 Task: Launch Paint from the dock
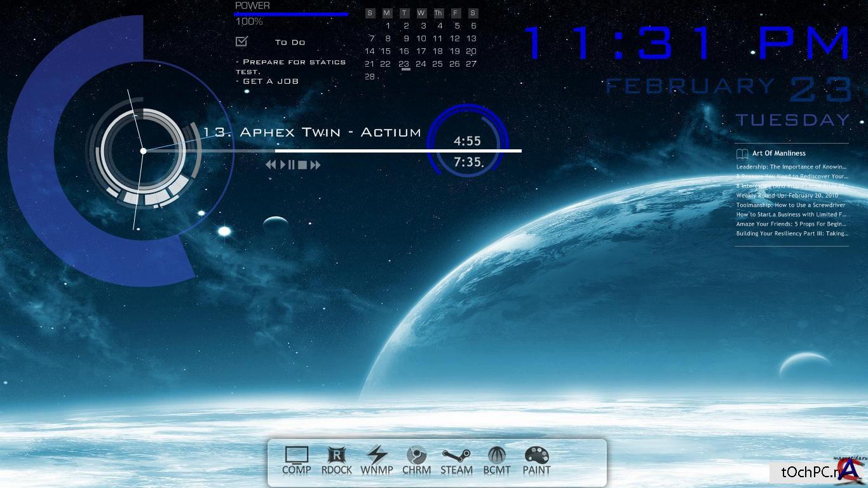click(536, 460)
